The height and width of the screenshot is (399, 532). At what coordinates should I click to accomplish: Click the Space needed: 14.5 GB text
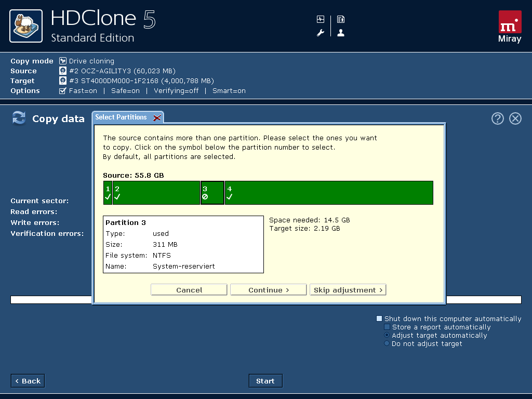310,220
